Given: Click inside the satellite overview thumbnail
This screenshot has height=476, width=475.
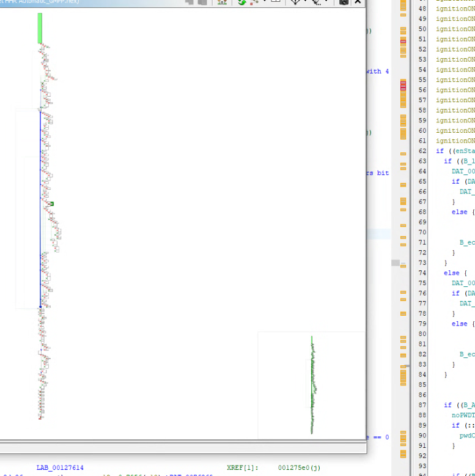Looking at the screenshot, I should [x=311, y=385].
